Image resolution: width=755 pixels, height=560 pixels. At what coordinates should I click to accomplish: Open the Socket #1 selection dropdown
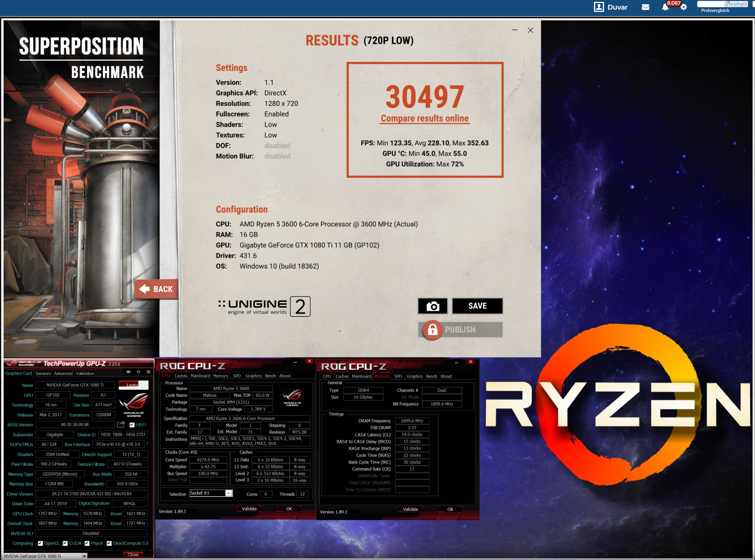(229, 493)
